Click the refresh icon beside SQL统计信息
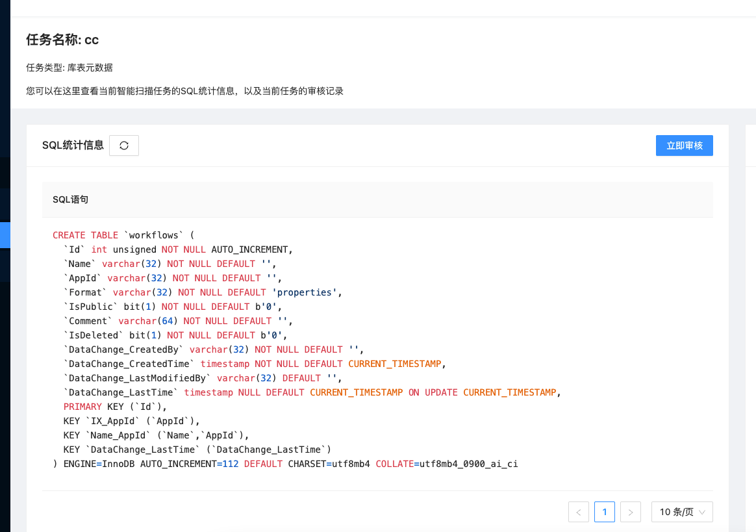The image size is (756, 532). tap(123, 145)
